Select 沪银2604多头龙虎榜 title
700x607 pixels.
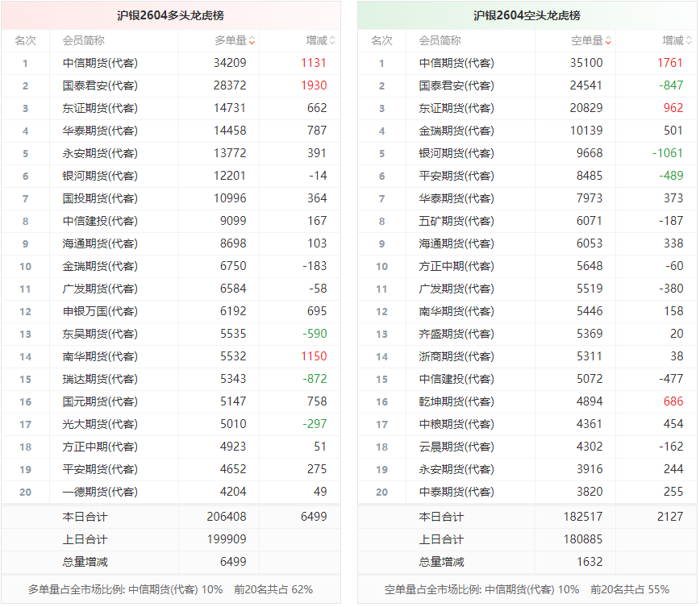coord(170,15)
